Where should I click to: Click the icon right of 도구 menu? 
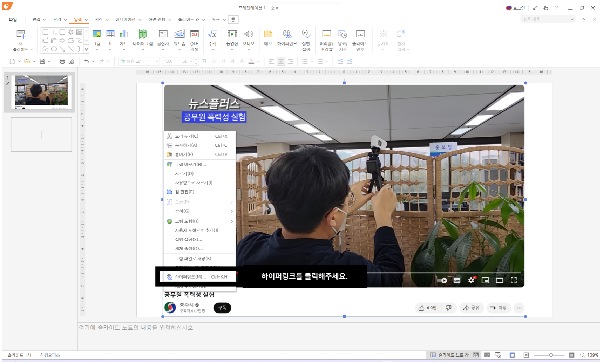233,20
